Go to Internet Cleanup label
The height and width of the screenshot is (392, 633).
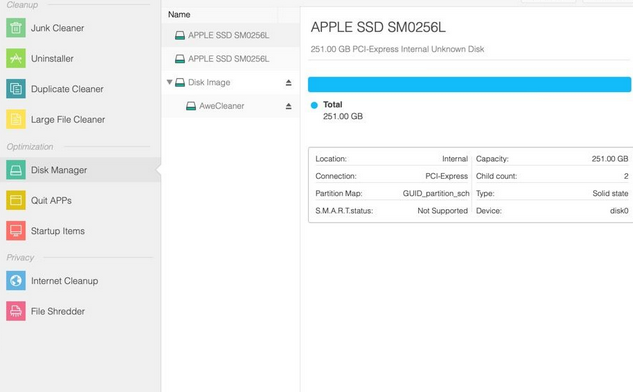[x=65, y=281]
